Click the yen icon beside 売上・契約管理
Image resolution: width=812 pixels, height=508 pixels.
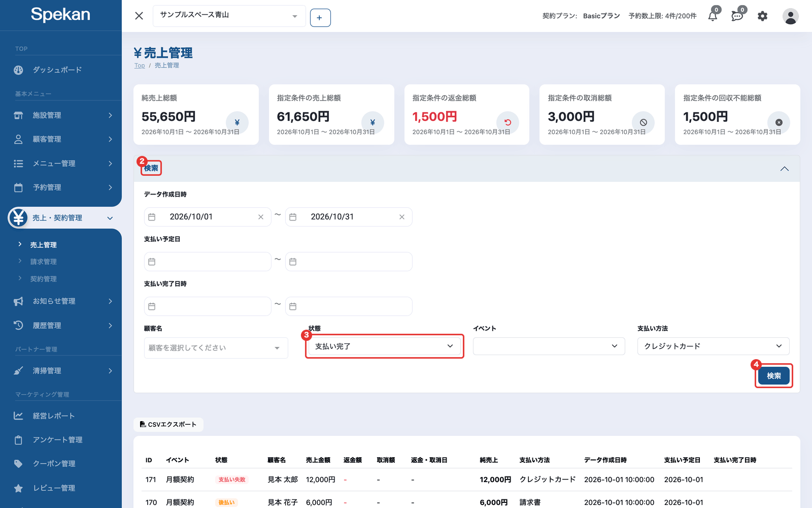[x=18, y=217]
